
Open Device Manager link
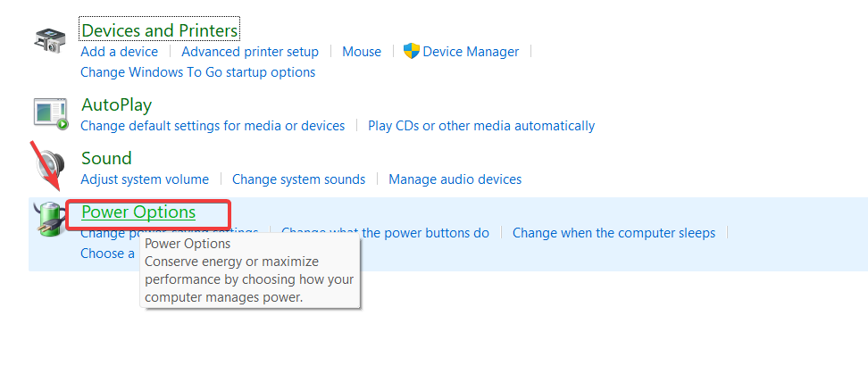coord(471,52)
